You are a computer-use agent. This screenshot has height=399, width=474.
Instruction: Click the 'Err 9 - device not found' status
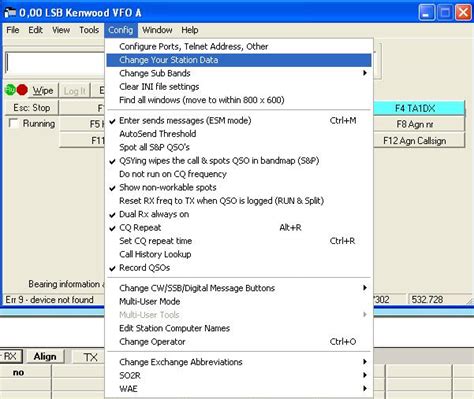(49, 299)
